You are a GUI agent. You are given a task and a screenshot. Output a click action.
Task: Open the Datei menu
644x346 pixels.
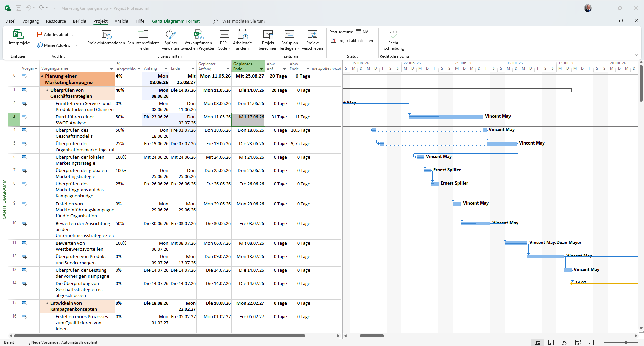click(10, 21)
